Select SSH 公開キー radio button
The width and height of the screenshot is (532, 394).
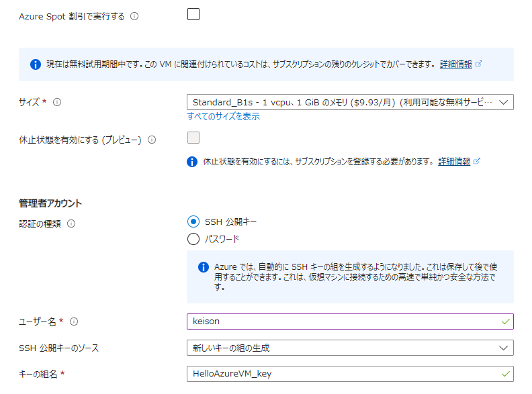193,221
